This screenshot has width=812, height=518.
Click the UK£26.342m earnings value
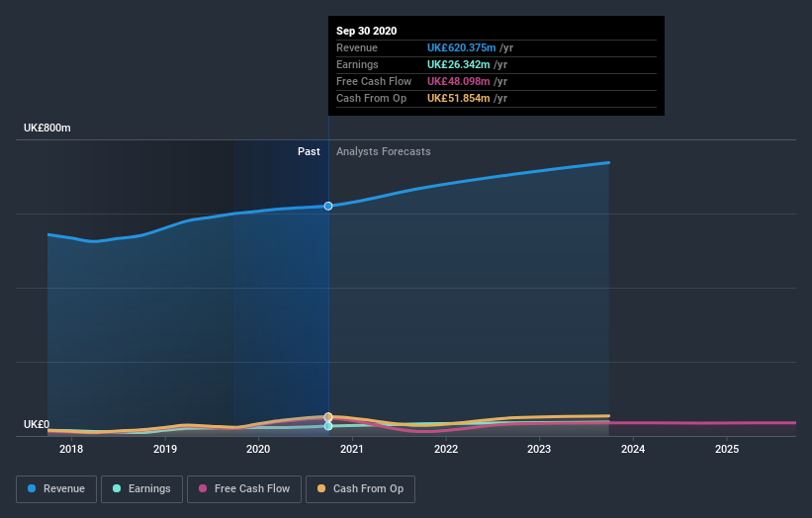click(x=458, y=64)
